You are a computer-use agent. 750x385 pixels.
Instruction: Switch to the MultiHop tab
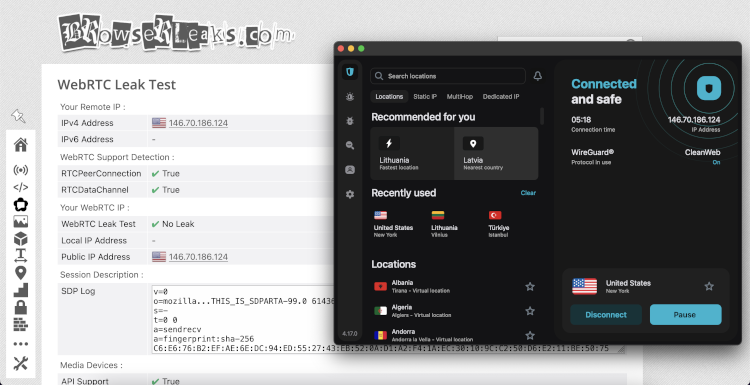[x=460, y=97]
